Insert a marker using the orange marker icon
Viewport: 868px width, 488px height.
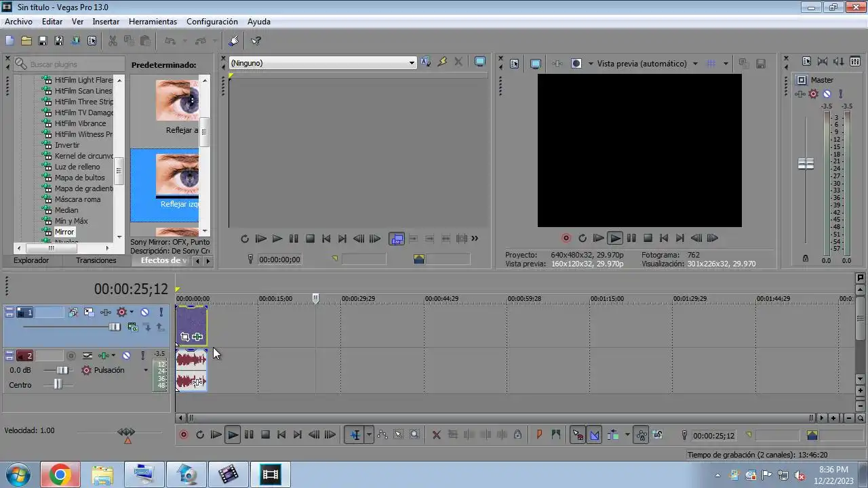coord(540,435)
